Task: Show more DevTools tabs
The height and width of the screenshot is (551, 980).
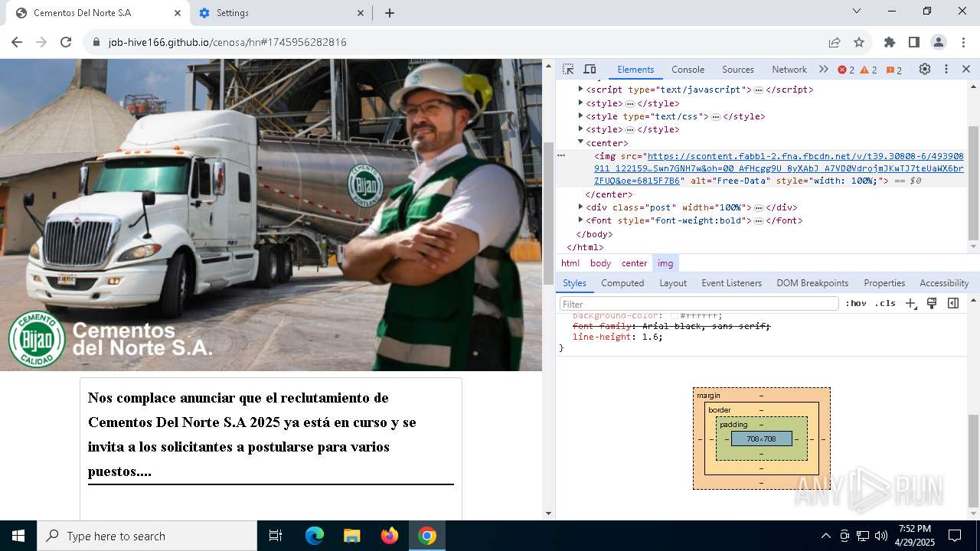Action: pos(824,69)
